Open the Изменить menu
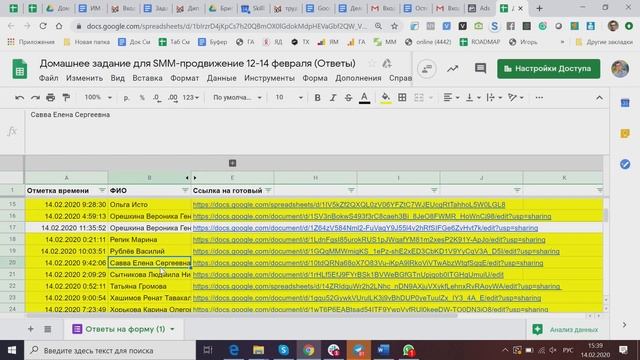The image size is (640, 360). tap(84, 78)
